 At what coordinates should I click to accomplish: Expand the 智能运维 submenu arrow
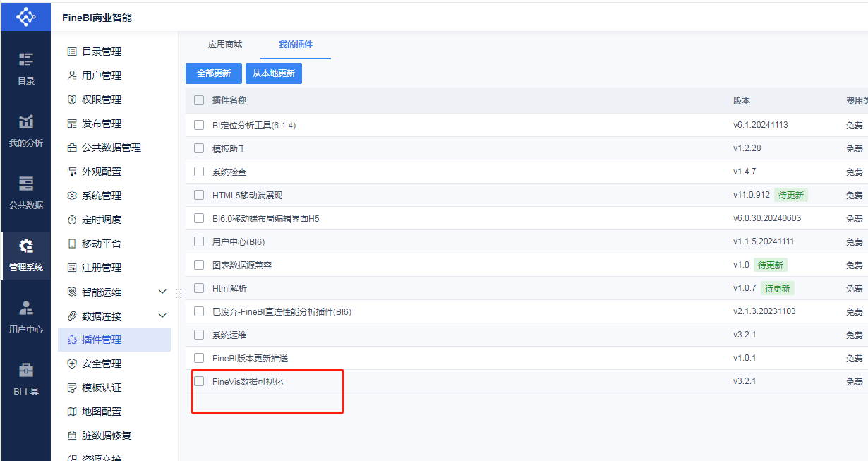(x=162, y=292)
